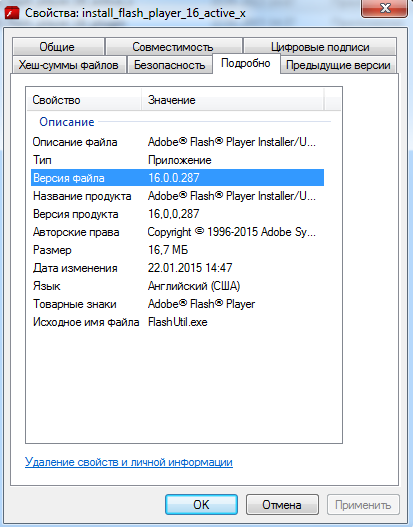This screenshot has width=413, height=527.
Task: Select the Авторские права row
Action: pyautogui.click(x=177, y=232)
